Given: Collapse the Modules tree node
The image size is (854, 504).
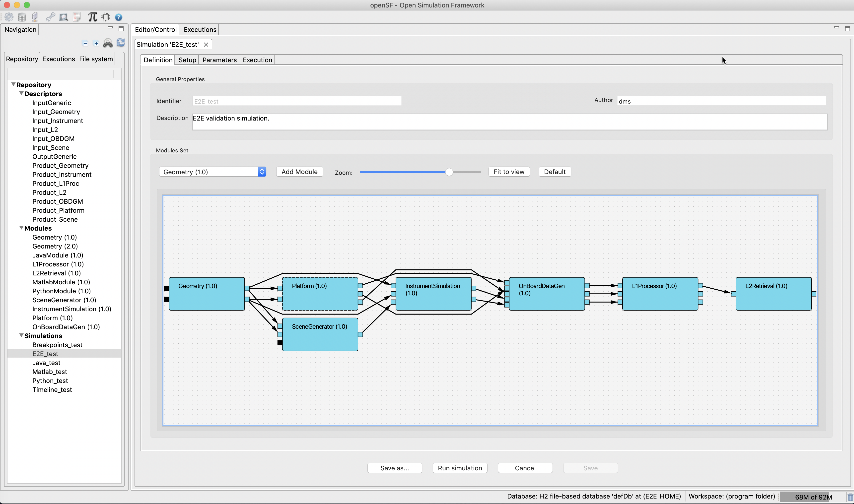Looking at the screenshot, I should (x=21, y=228).
